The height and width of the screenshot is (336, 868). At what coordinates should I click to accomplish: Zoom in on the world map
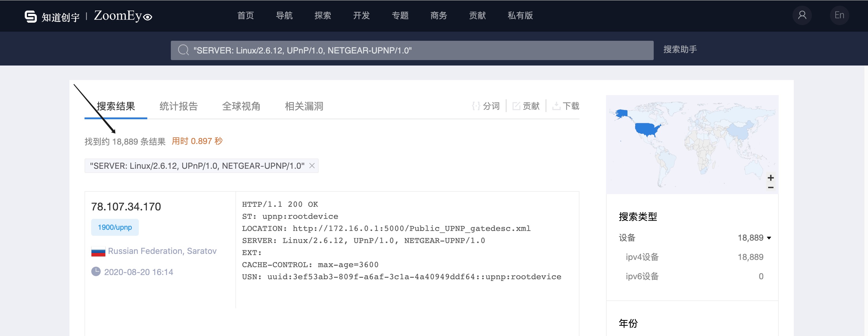click(x=770, y=178)
